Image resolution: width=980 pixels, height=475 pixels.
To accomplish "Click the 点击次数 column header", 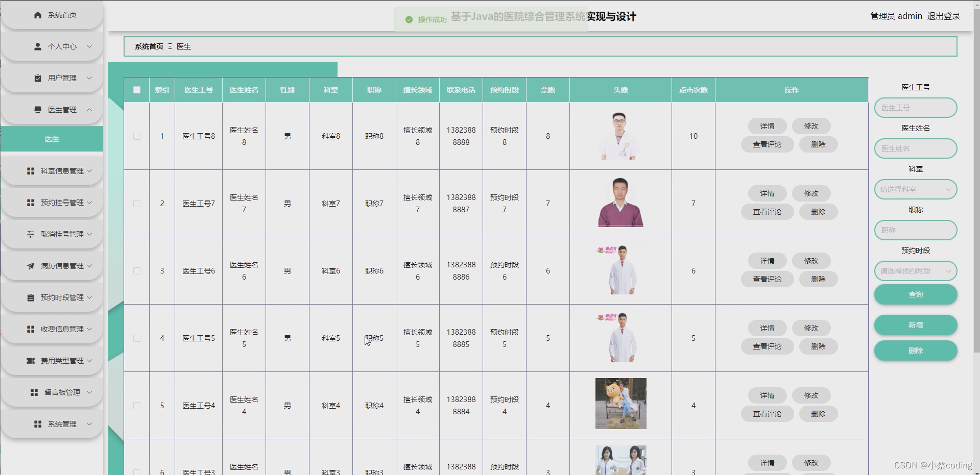I will click(x=693, y=90).
